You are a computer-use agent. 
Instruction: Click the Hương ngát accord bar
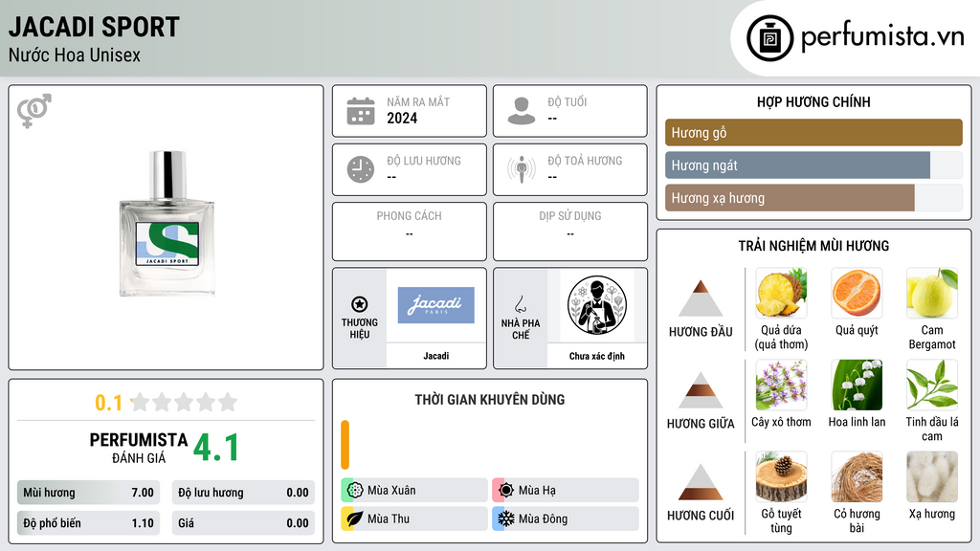tap(813, 165)
